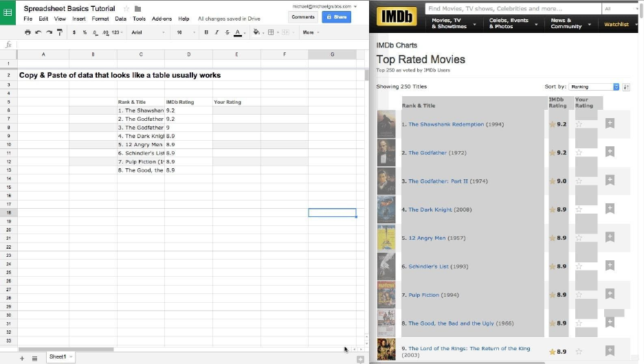Click 12 Angry Men poster thumbnail
This screenshot has height=364, width=644.
386,238
